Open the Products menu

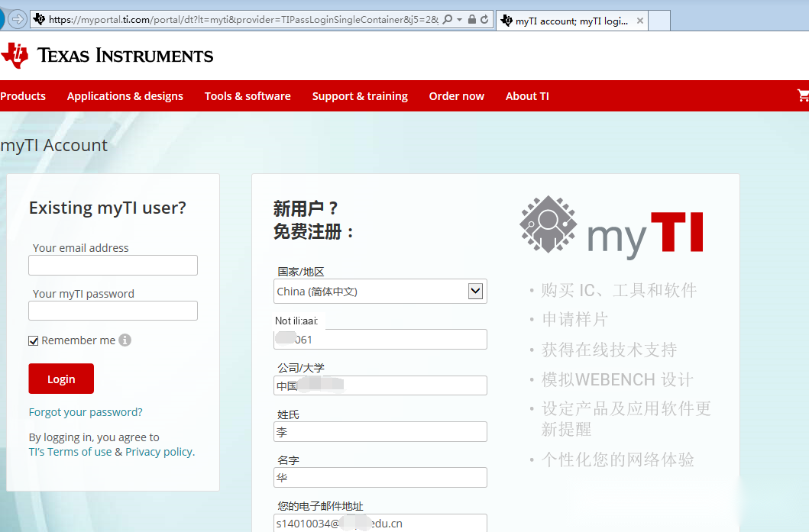[x=23, y=96]
